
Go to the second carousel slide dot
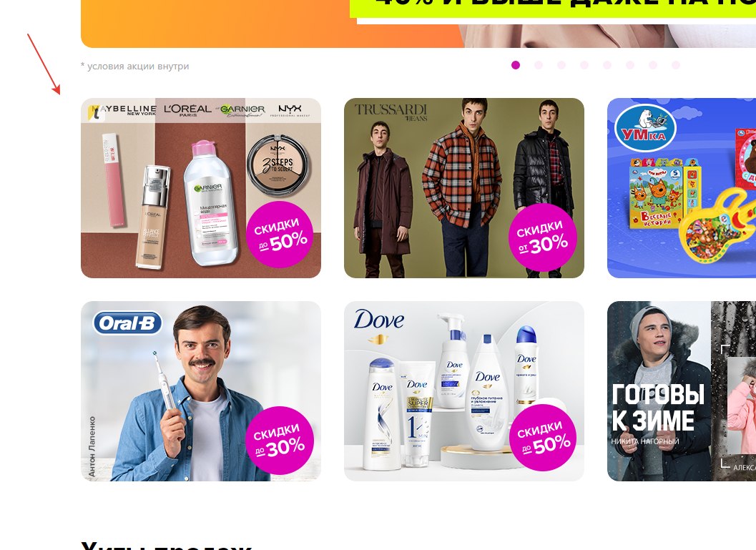(539, 65)
